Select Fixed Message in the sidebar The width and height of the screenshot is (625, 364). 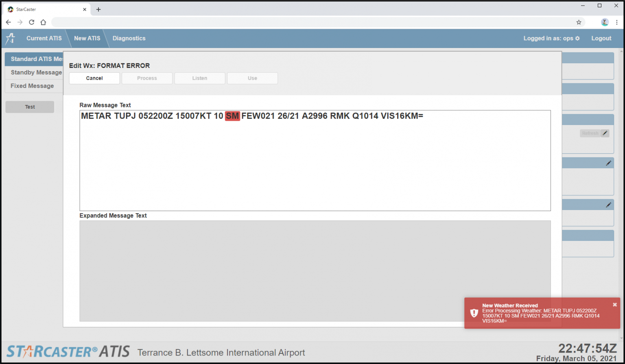[32, 86]
